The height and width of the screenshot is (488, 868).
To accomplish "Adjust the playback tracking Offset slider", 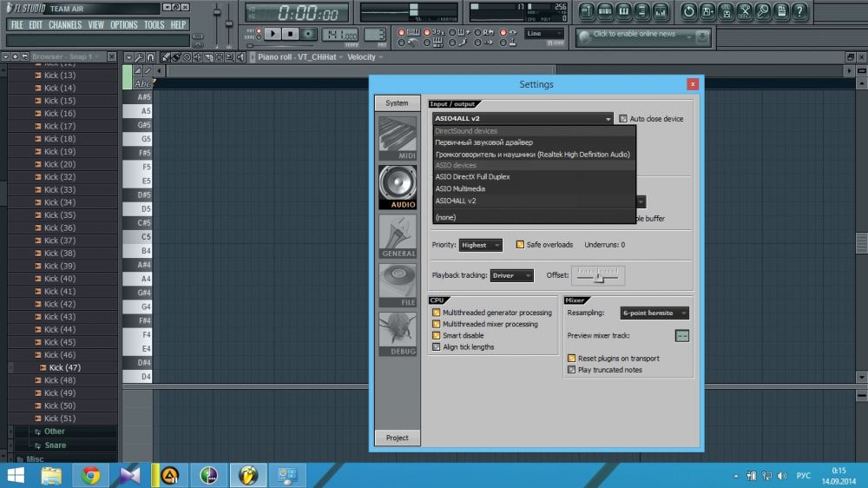I will pyautogui.click(x=598, y=275).
